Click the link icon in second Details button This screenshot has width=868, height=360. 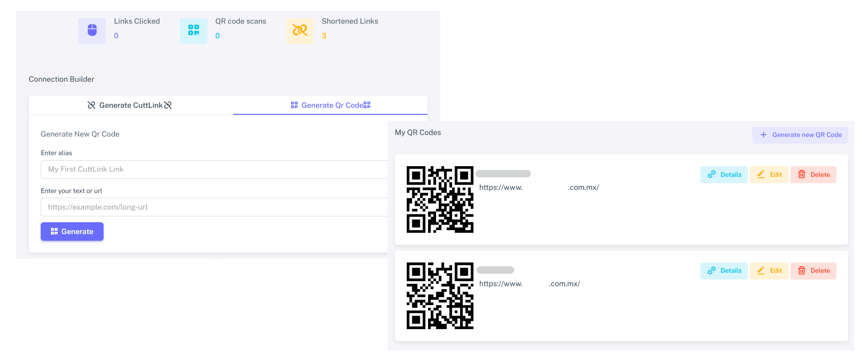(x=711, y=271)
